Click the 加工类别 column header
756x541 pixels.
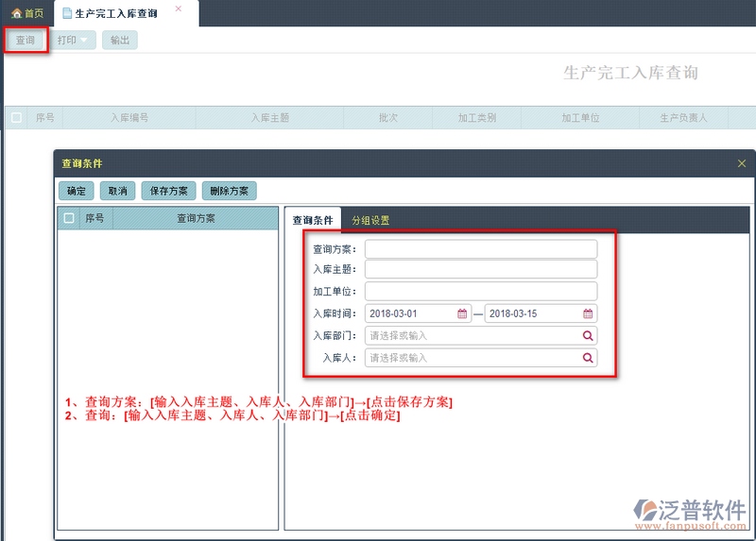tap(477, 117)
